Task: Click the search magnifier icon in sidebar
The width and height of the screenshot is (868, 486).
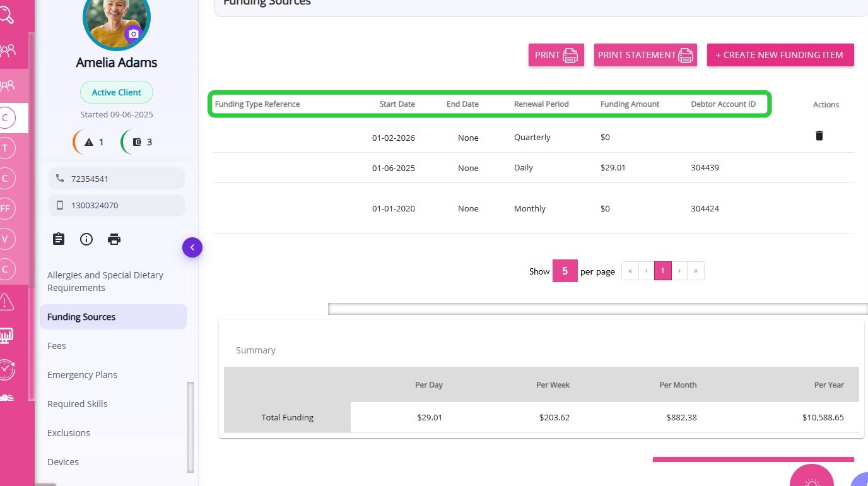Action: pyautogui.click(x=6, y=15)
